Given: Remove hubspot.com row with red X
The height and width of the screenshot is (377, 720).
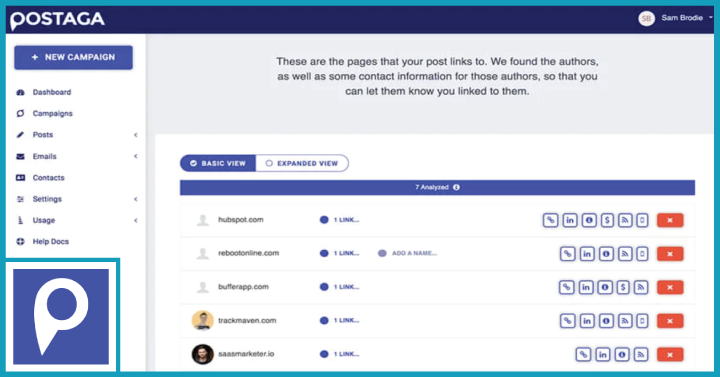Looking at the screenshot, I should click(670, 220).
